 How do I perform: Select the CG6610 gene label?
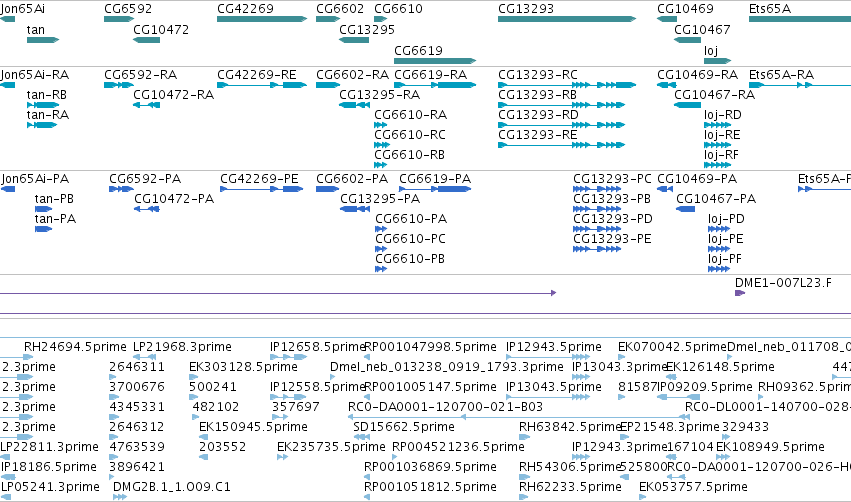pos(398,9)
